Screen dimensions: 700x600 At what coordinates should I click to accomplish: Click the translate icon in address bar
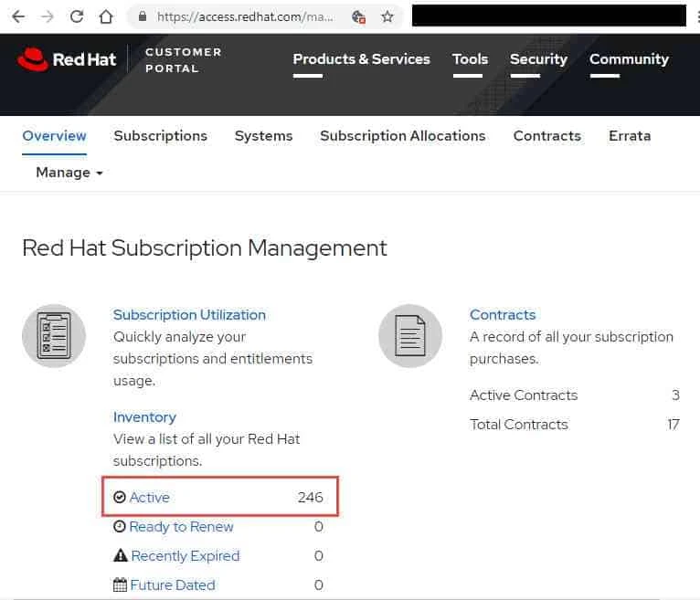358,17
